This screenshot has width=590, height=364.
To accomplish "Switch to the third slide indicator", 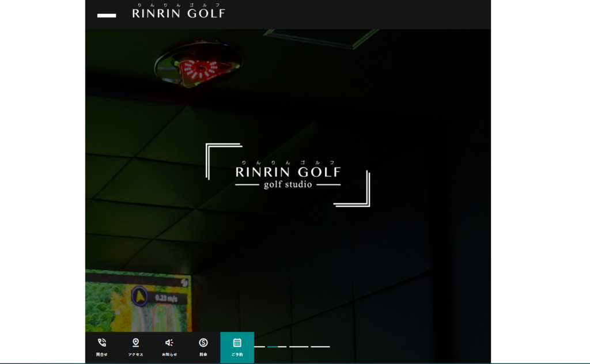I will [x=298, y=347].
